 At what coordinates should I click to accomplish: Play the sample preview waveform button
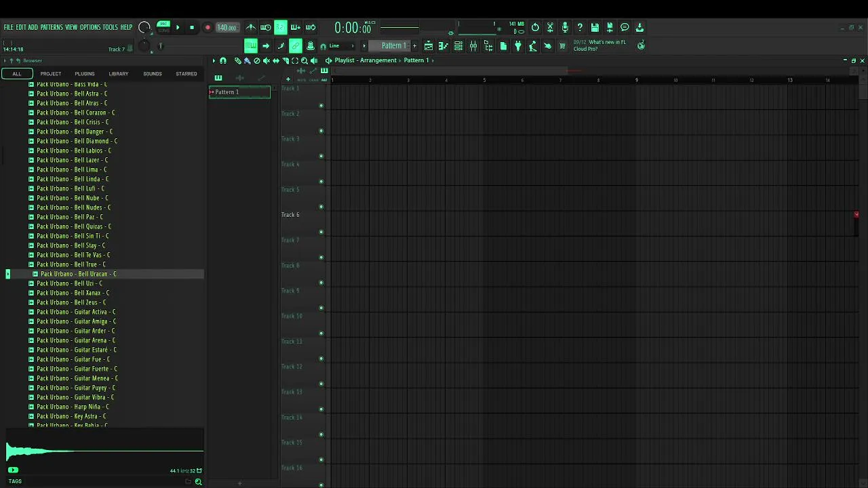click(13, 470)
